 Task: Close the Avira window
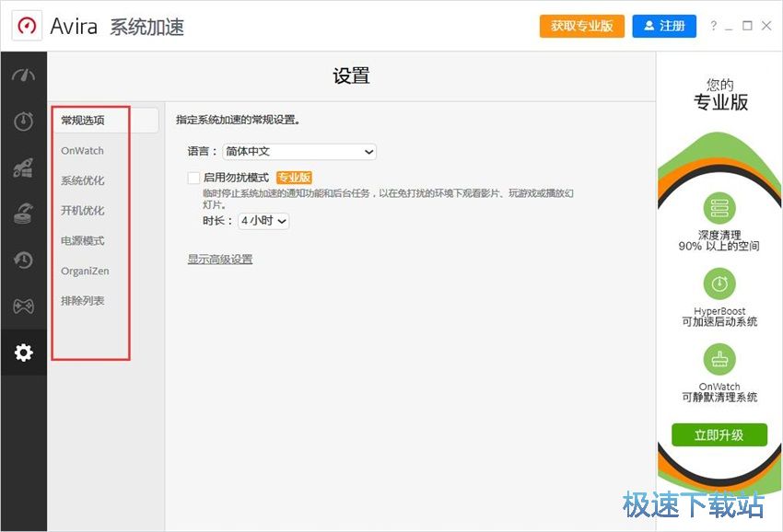(x=766, y=26)
